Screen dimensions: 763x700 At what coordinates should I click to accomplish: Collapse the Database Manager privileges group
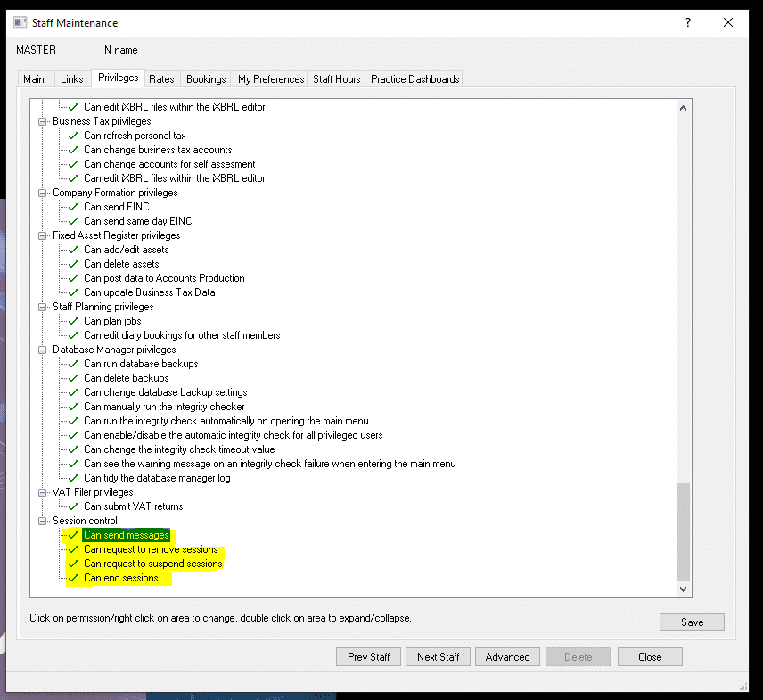point(42,349)
